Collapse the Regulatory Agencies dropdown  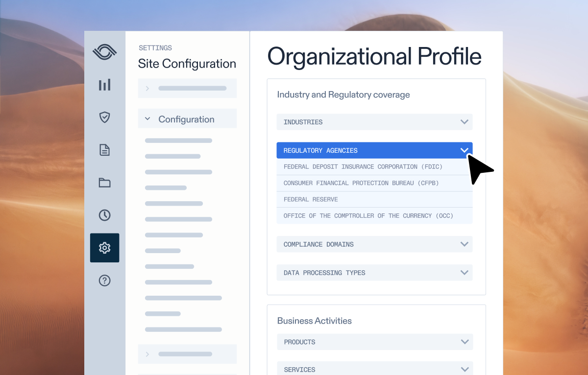[374, 150]
